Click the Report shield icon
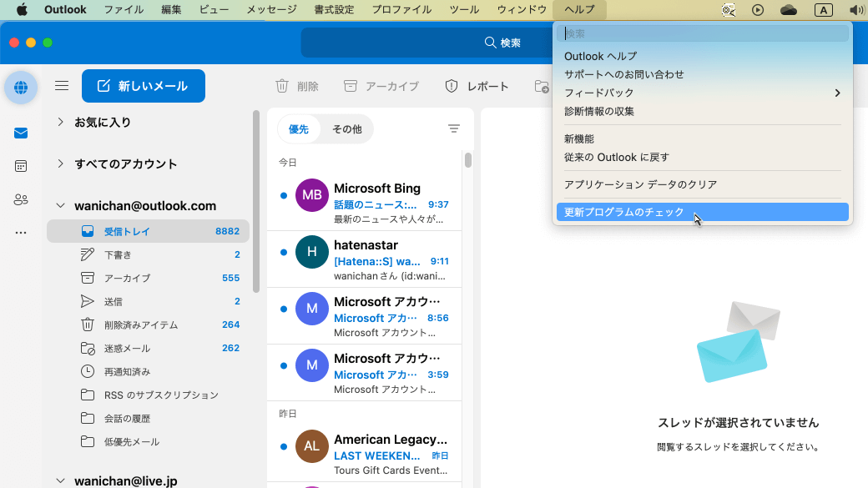Image resolution: width=868 pixels, height=488 pixels. [452, 86]
